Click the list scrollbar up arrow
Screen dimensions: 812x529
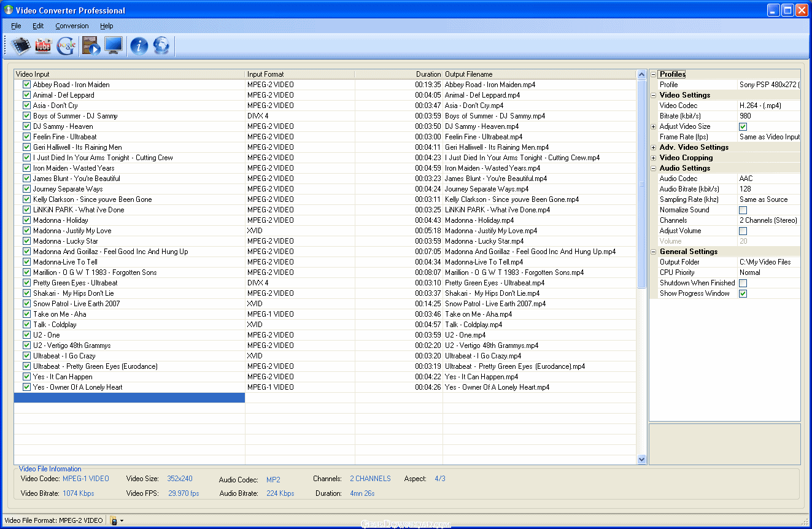642,75
